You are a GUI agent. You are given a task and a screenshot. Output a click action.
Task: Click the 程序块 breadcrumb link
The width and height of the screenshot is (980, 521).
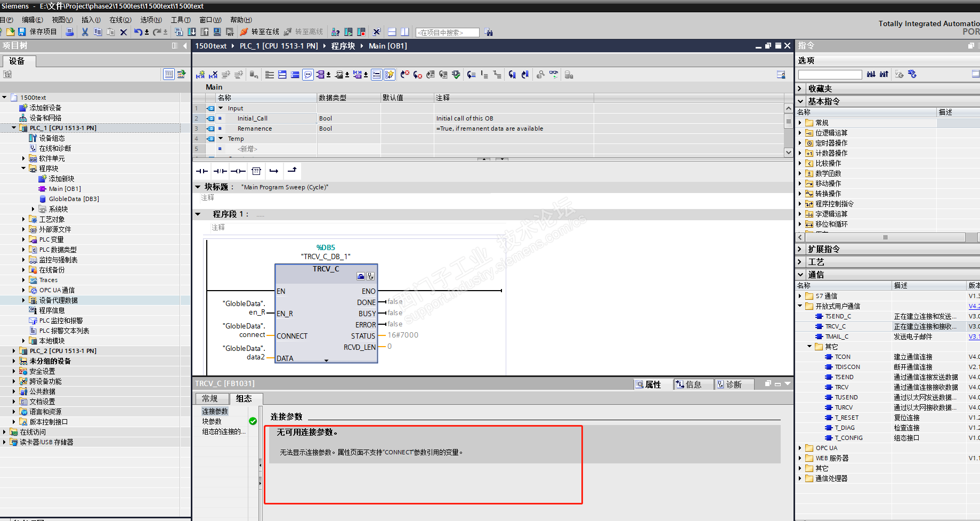(343, 46)
